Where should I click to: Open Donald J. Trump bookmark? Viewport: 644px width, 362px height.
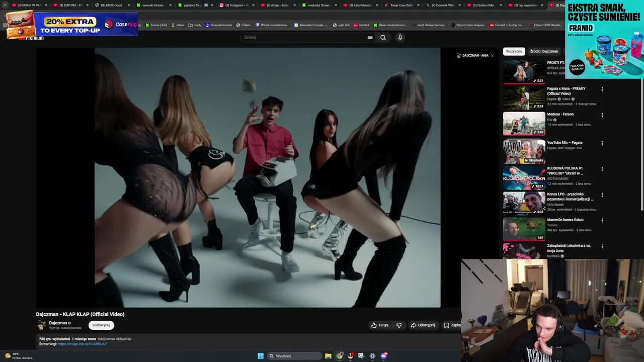click(x=507, y=25)
